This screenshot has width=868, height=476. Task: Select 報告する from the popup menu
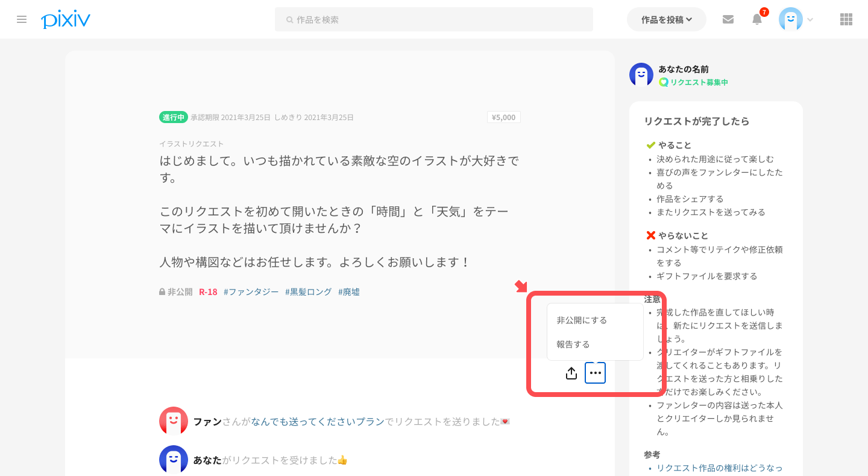tap(573, 344)
